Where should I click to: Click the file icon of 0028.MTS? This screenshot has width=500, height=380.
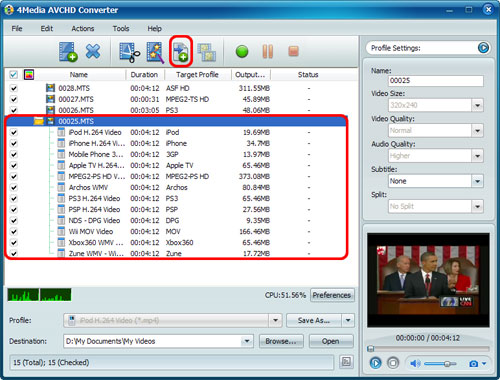(50, 88)
